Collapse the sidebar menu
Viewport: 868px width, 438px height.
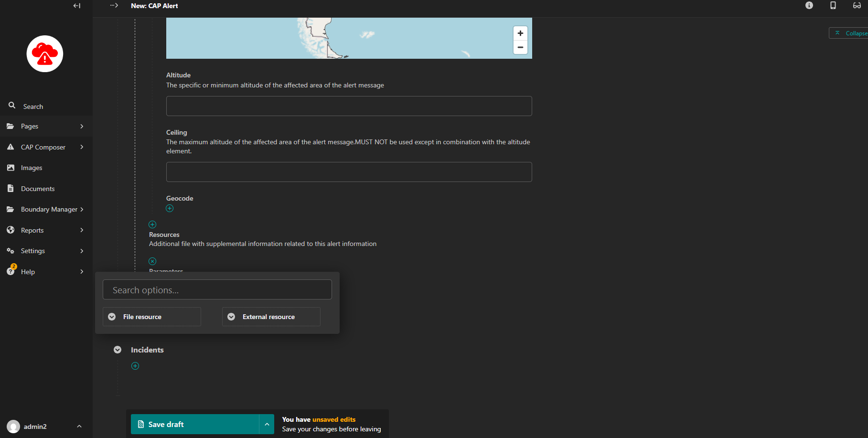[x=77, y=6]
